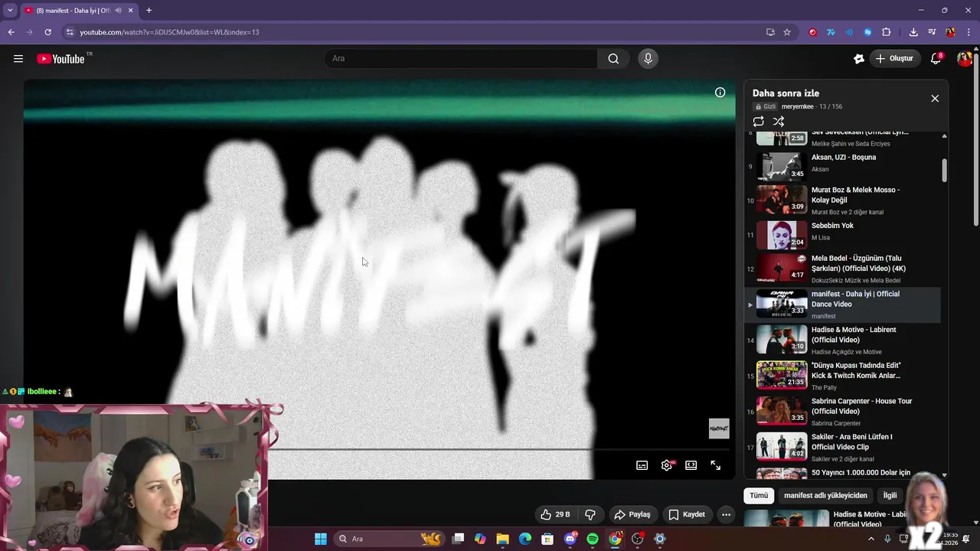Screen dimensions: 980x551
Task: Click the manifest channel watermark on video
Action: coord(719,429)
